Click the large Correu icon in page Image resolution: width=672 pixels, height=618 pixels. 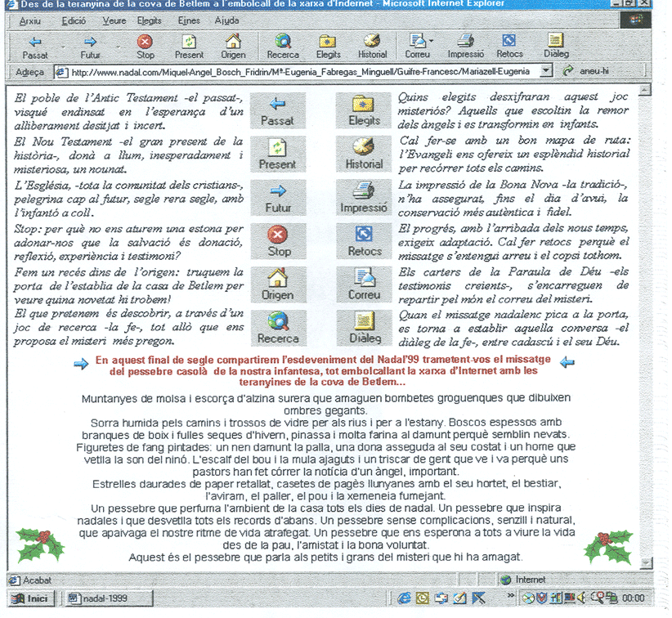(365, 284)
